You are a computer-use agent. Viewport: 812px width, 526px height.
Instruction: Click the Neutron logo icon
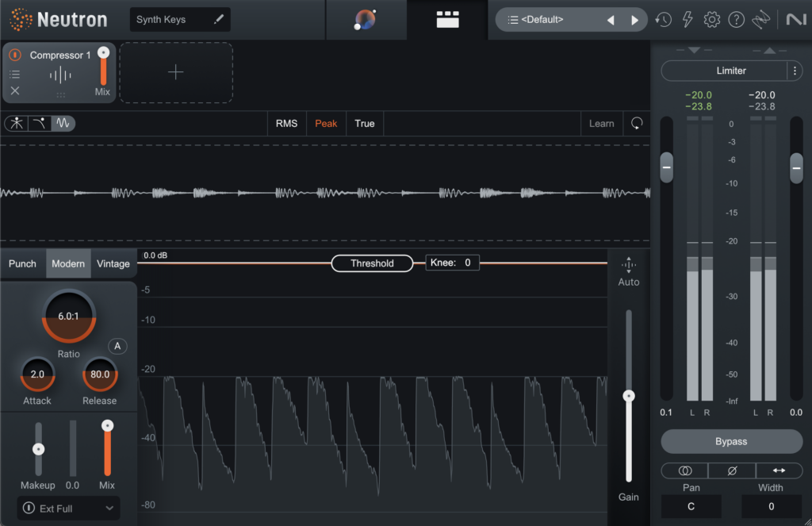coord(21,20)
